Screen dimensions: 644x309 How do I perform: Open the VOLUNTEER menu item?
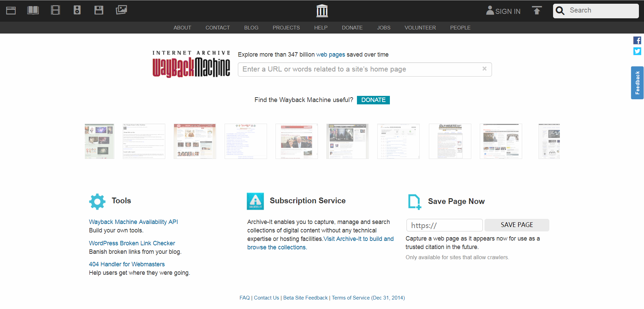(420, 28)
